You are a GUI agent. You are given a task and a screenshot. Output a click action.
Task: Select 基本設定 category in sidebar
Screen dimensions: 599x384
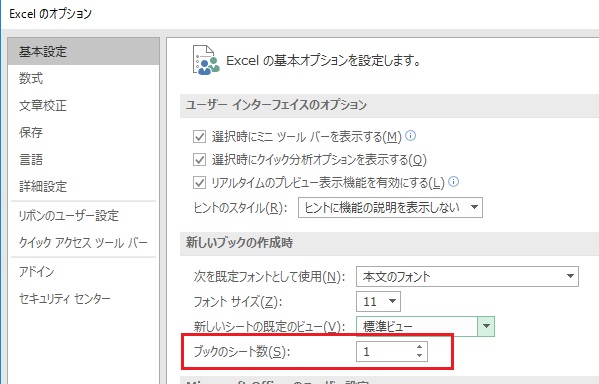[x=83, y=51]
